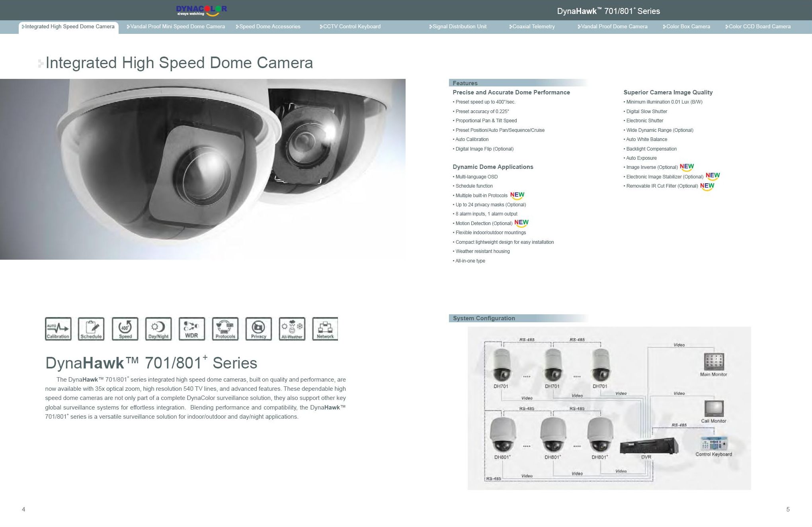Click the Digital Image Flip (Optional) line
812x527 pixels.
tap(483, 149)
